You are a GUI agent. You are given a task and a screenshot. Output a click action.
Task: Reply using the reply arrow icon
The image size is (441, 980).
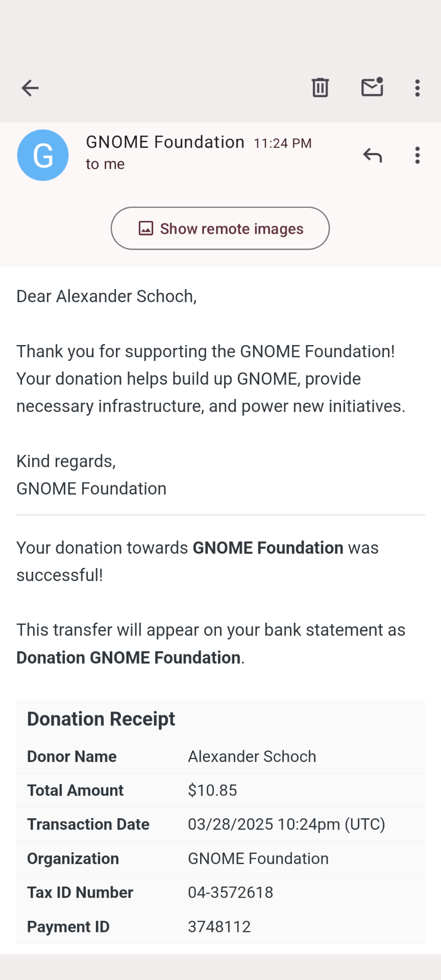point(373,155)
